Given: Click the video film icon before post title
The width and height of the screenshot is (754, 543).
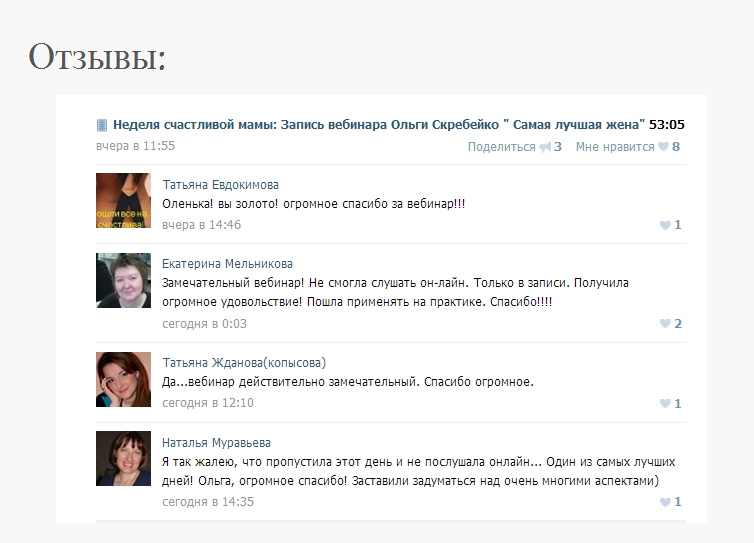Looking at the screenshot, I should pos(102,126).
